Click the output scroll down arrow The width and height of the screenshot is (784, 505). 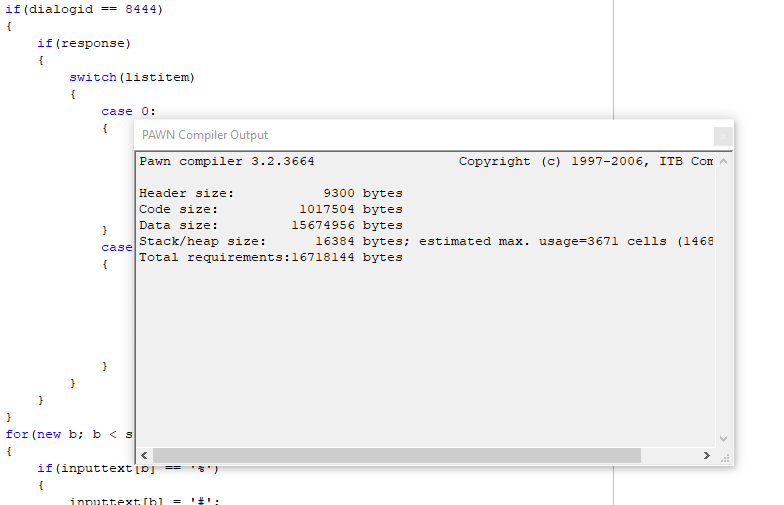point(724,438)
